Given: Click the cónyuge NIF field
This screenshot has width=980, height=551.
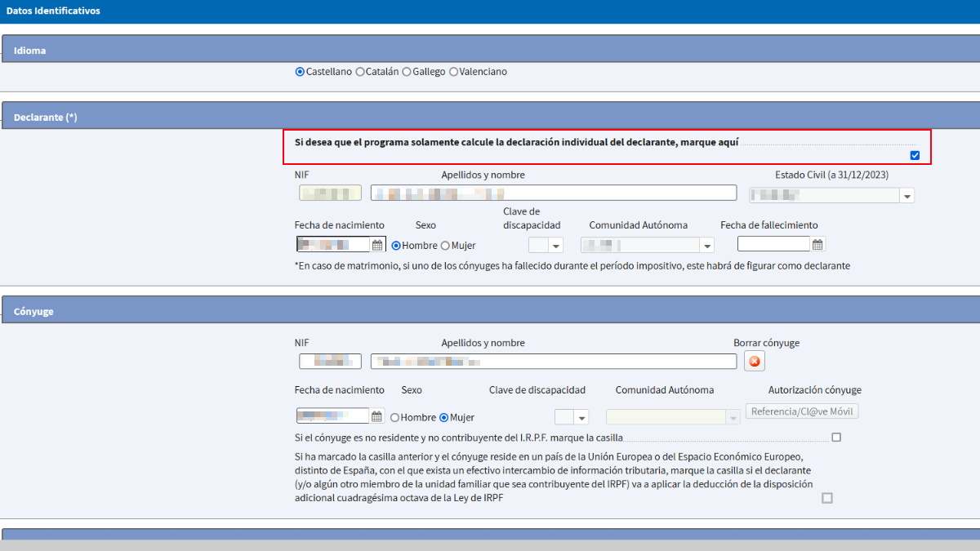Looking at the screenshot, I should click(x=330, y=361).
